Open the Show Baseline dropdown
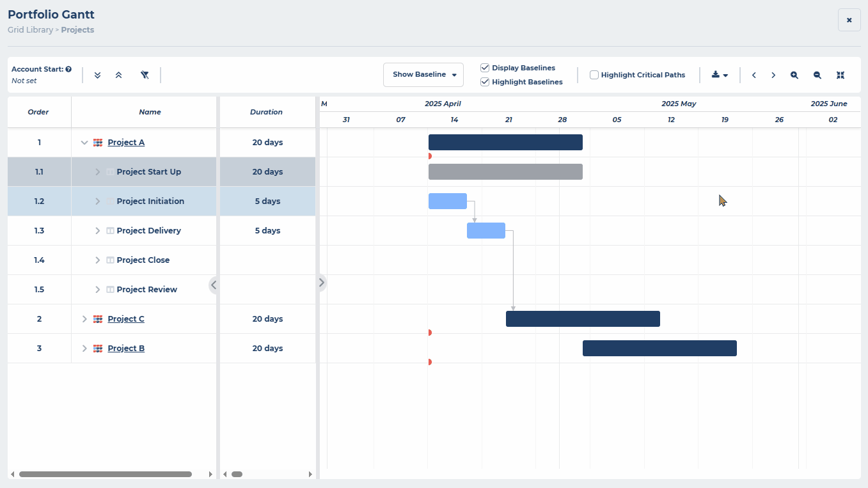Viewport: 868px width, 488px height. (x=423, y=75)
